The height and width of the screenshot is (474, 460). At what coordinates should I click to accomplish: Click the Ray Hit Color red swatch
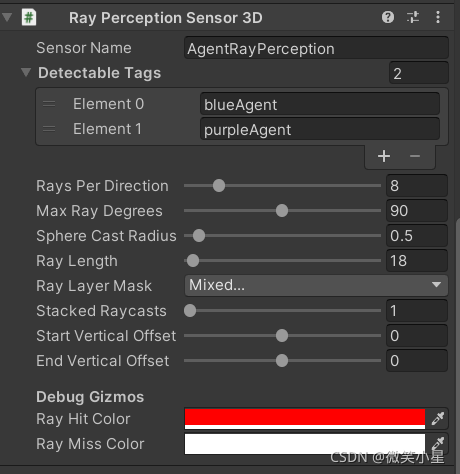tap(305, 418)
